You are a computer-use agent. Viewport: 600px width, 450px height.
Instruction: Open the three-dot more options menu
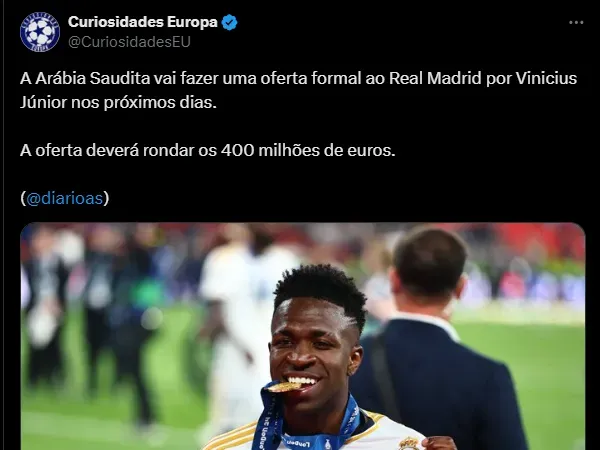pyautogui.click(x=576, y=23)
